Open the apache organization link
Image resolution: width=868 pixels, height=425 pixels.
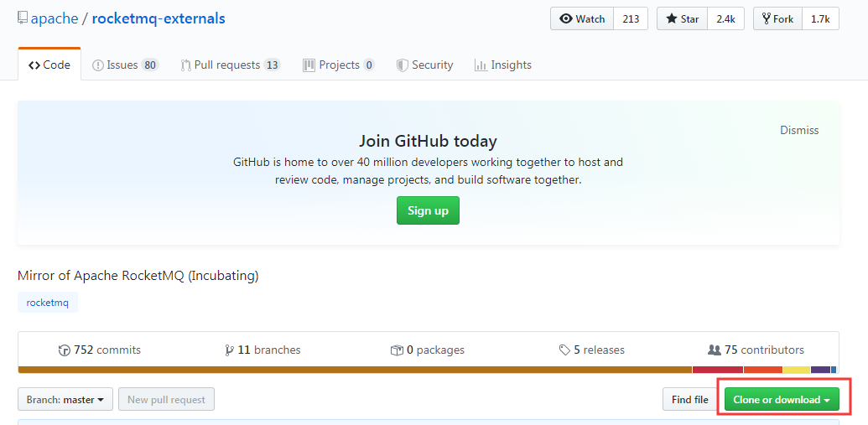(55, 18)
